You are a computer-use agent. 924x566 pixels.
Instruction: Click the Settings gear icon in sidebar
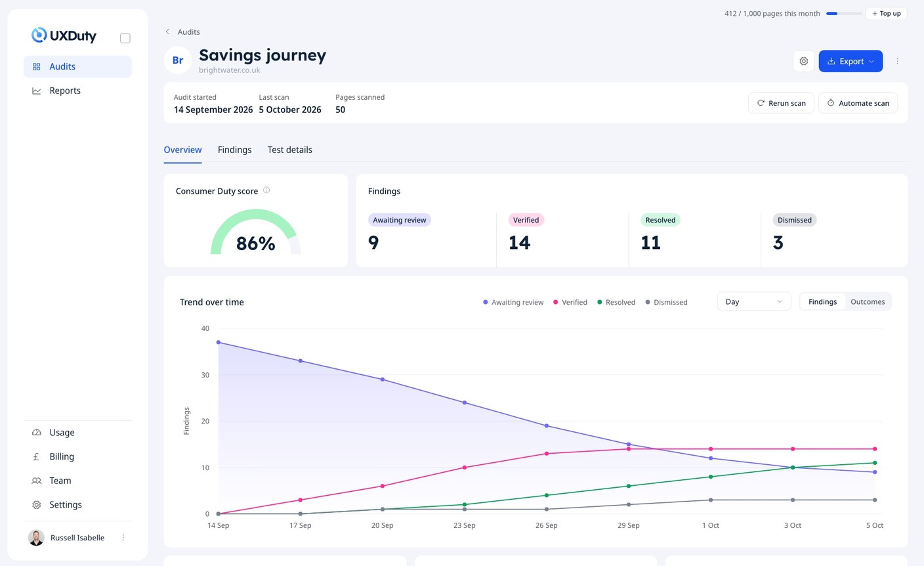[x=37, y=505]
